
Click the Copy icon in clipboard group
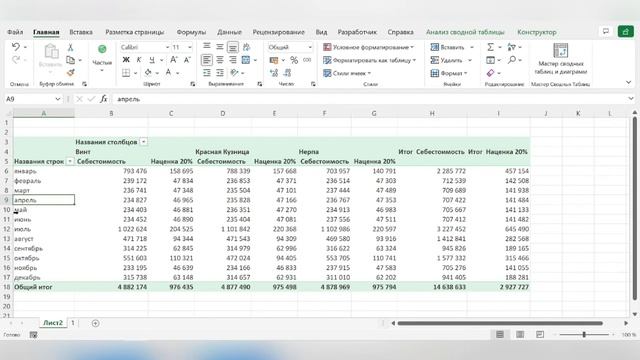[x=70, y=60]
